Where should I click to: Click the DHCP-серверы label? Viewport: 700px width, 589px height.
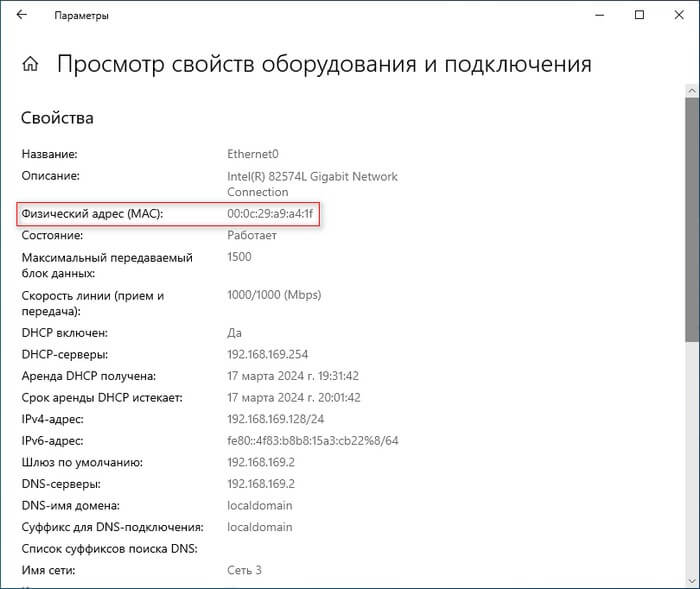65,355
